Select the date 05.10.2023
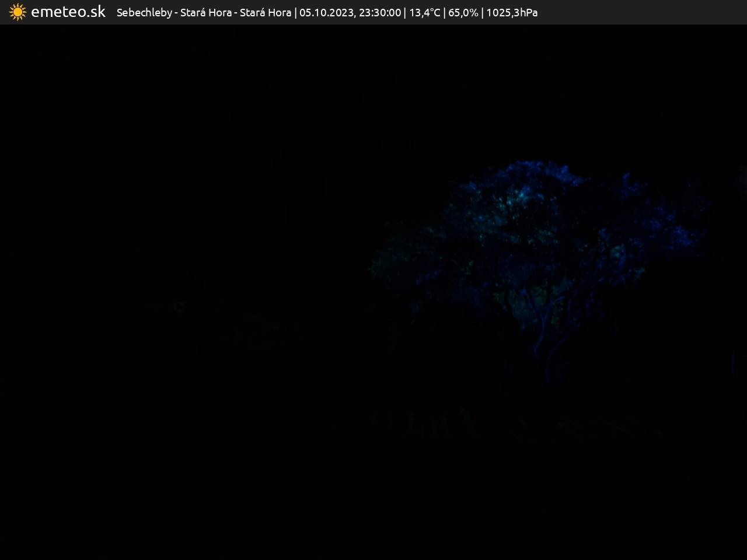 326,12
